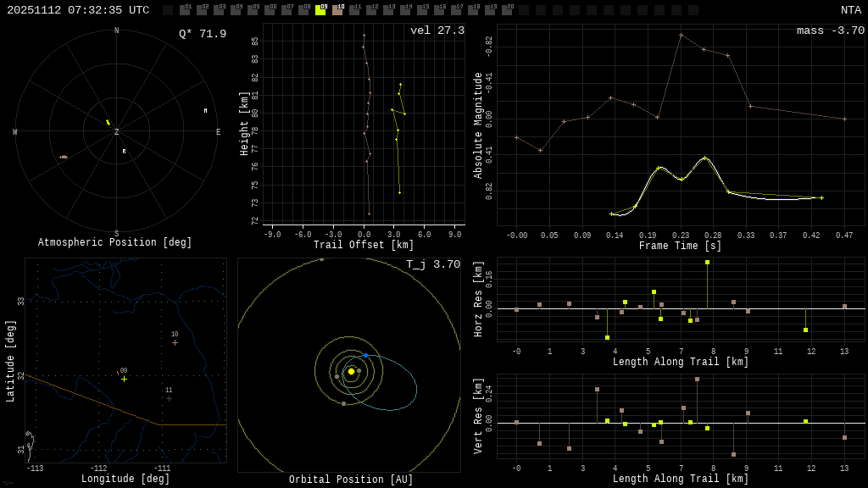Click the UTC timestamp at top left

tap(78, 10)
